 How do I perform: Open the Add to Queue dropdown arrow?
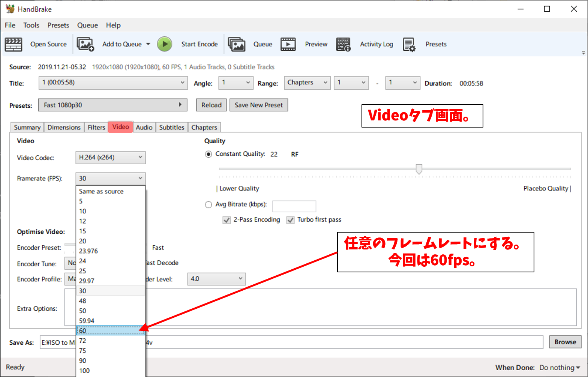pos(148,44)
